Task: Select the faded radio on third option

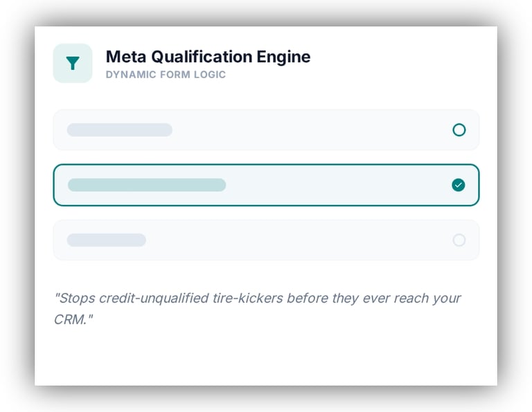Action: [459, 240]
